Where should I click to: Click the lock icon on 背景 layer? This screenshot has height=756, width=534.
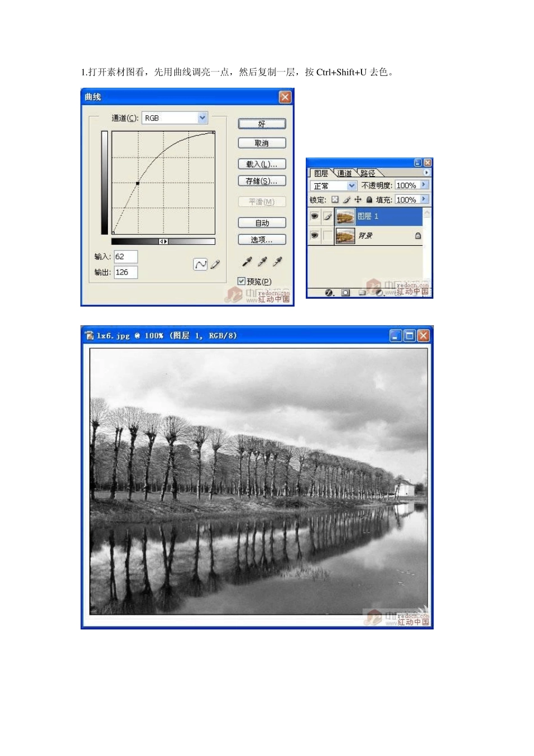(418, 236)
